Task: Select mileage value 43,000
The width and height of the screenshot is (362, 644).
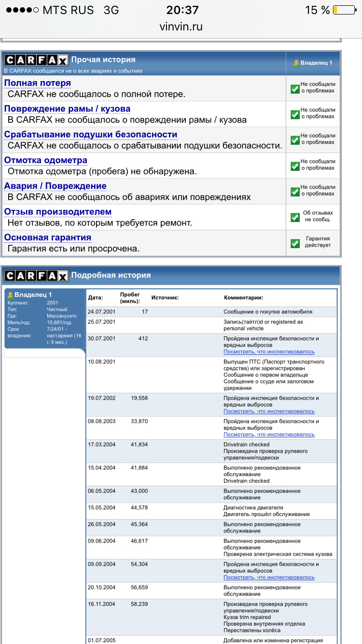Action: click(139, 491)
